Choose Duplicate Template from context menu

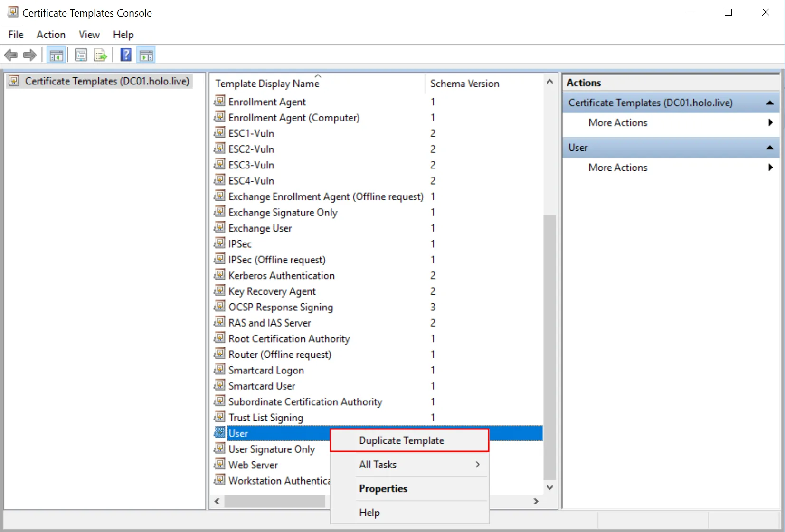tap(409, 440)
